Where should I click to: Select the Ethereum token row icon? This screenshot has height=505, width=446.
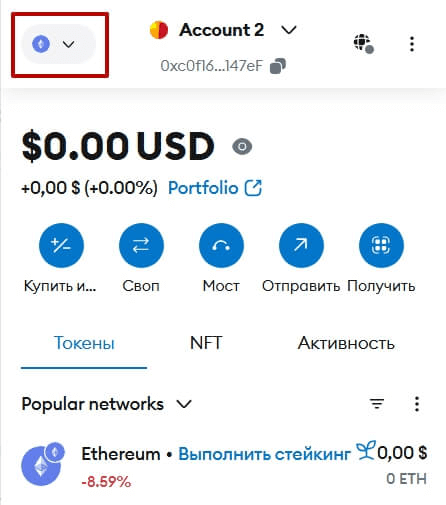point(43,464)
